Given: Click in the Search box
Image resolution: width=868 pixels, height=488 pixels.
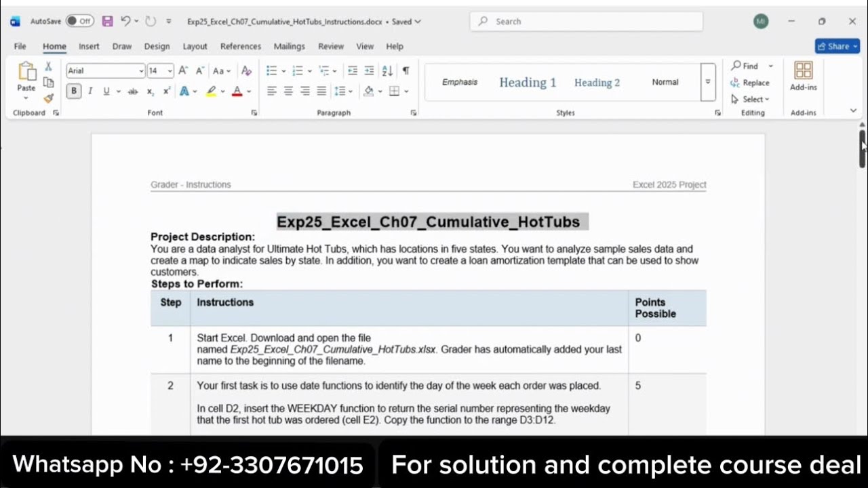Looking at the screenshot, I should 587,21.
